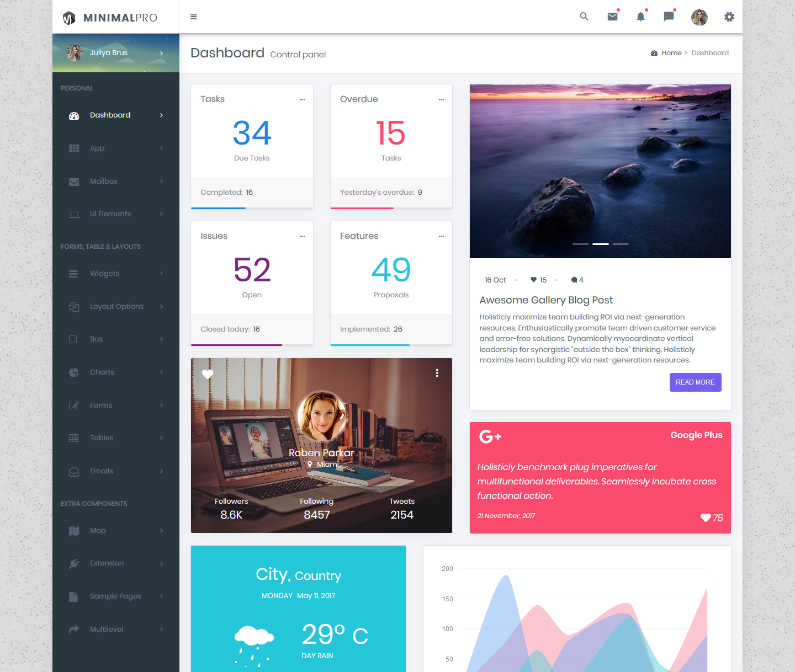Toggle the sidebar hamburger menu
The width and height of the screenshot is (795, 672).
pyautogui.click(x=193, y=17)
